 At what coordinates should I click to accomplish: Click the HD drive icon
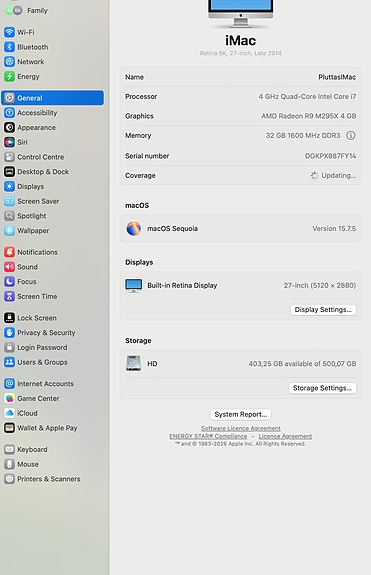click(133, 363)
